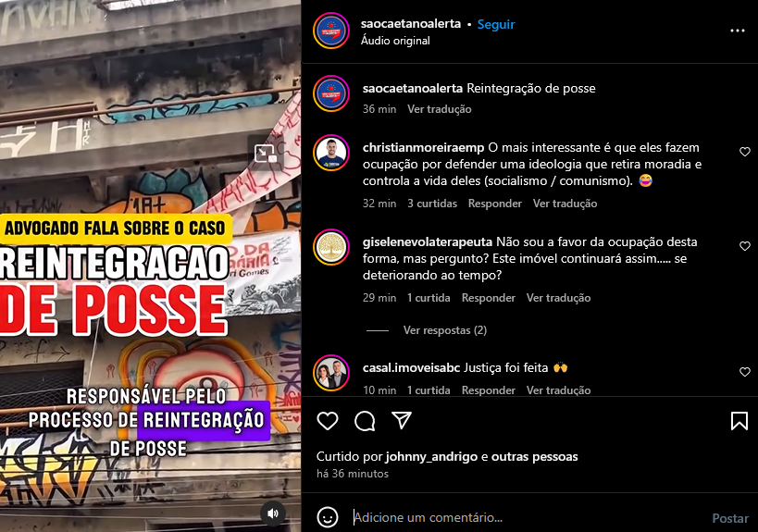Like giselenevolaterapeuta's comment
This screenshot has height=532, width=758.
tap(745, 246)
